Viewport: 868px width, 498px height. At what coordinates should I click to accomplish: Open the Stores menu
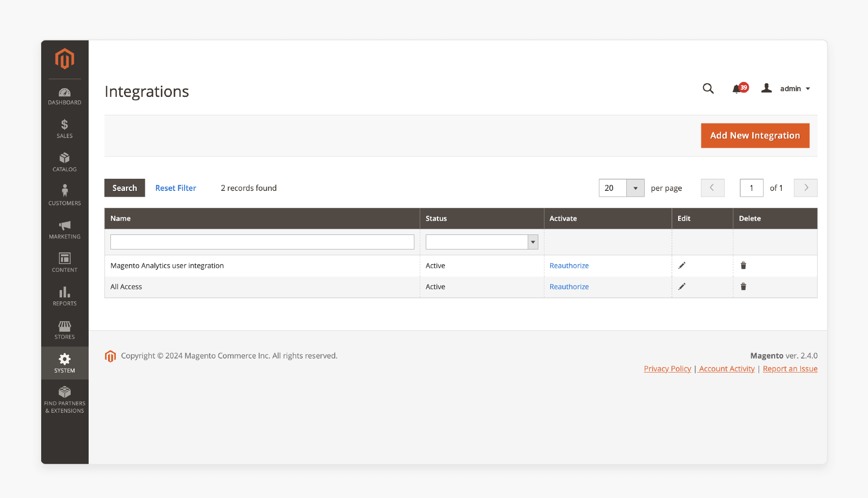(64, 329)
